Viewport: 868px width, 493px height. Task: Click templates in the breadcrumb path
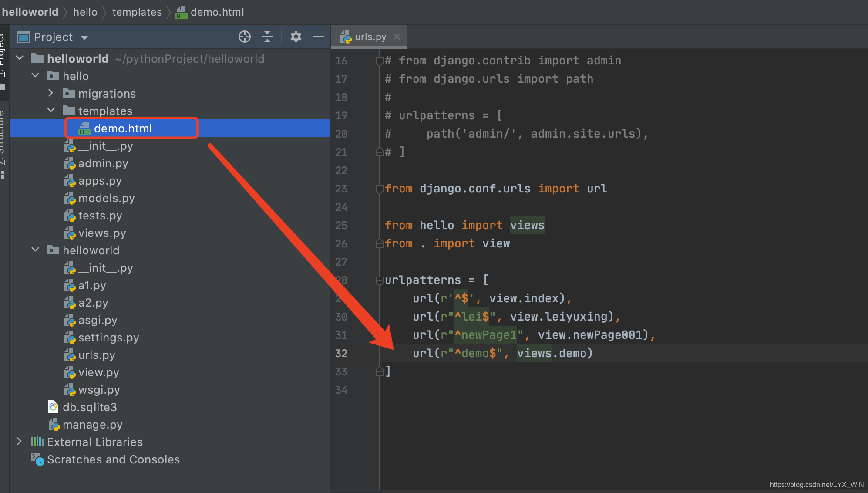click(137, 12)
